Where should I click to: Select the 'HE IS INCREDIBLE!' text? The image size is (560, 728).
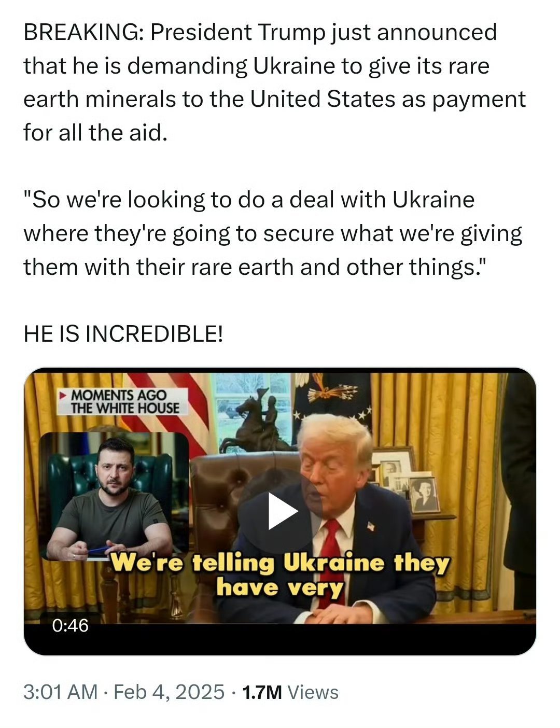pos(123,334)
